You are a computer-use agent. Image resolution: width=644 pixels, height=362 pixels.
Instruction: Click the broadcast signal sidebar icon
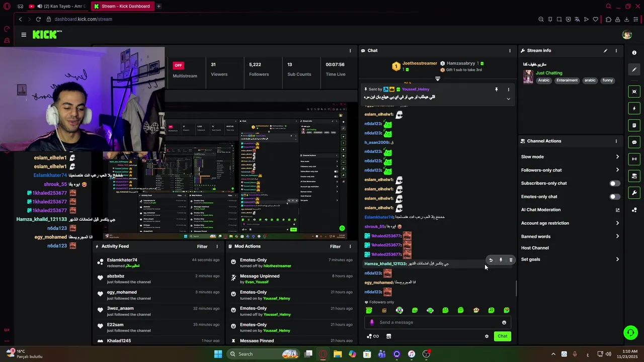point(634,159)
